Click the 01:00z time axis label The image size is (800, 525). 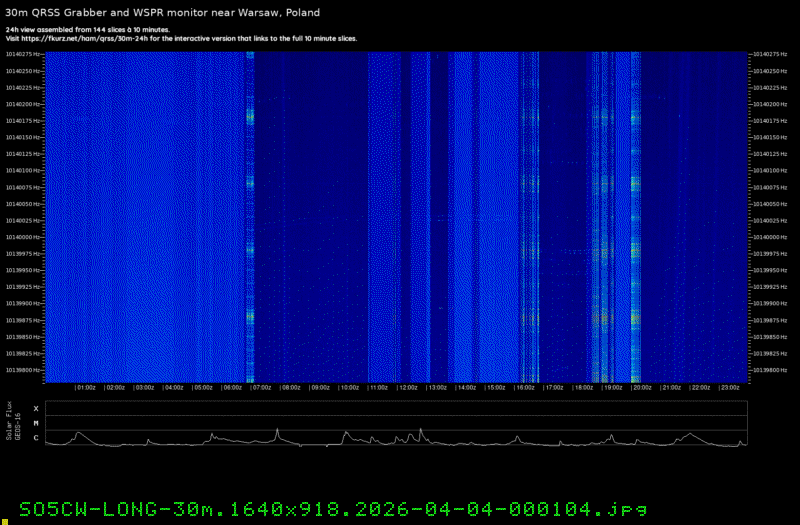pos(86,386)
